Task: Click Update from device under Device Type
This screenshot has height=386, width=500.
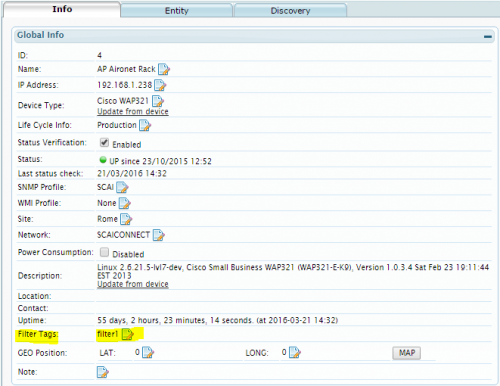Action: (133, 111)
